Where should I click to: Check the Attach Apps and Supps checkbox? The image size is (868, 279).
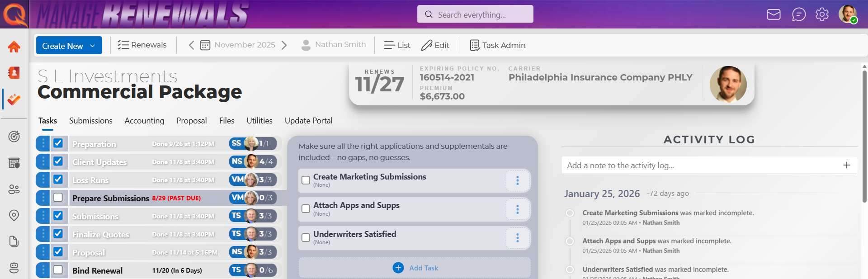tap(306, 209)
